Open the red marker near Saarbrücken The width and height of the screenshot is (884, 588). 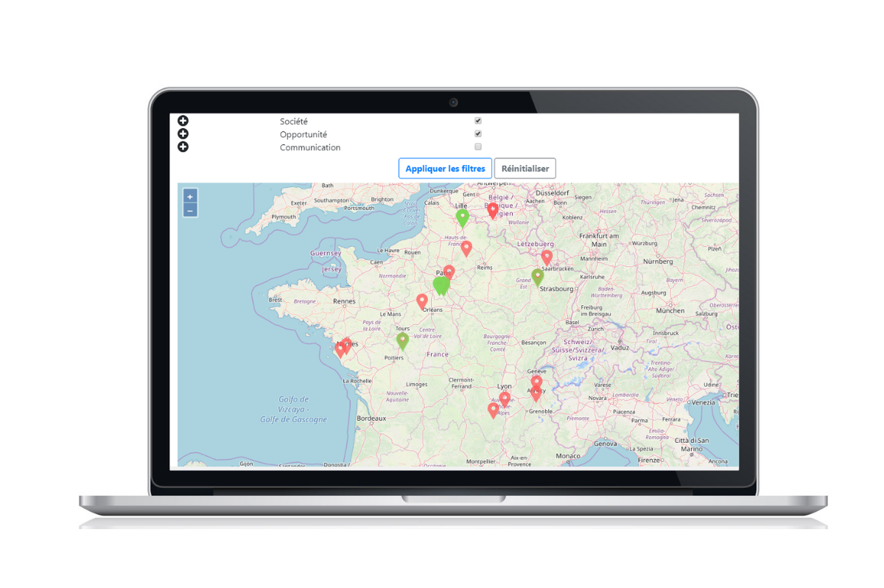(x=547, y=256)
